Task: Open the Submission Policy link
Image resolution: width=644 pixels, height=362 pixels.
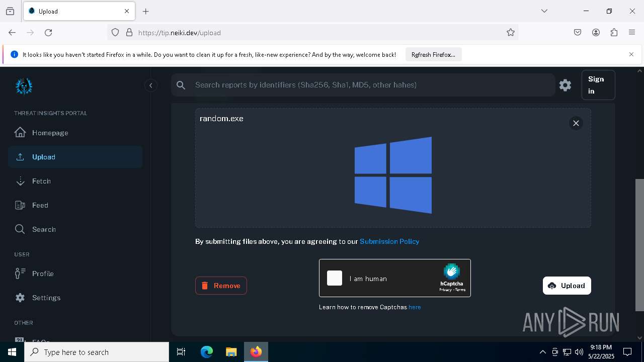Action: (x=389, y=241)
